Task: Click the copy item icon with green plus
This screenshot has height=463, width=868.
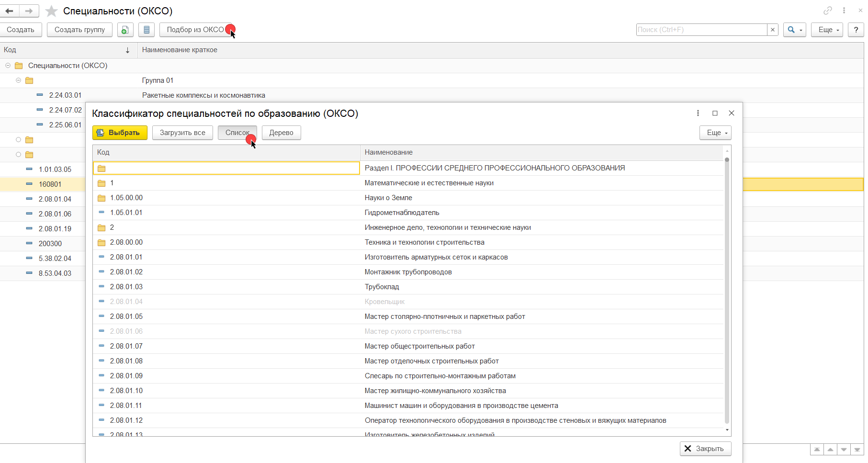Action: [125, 30]
